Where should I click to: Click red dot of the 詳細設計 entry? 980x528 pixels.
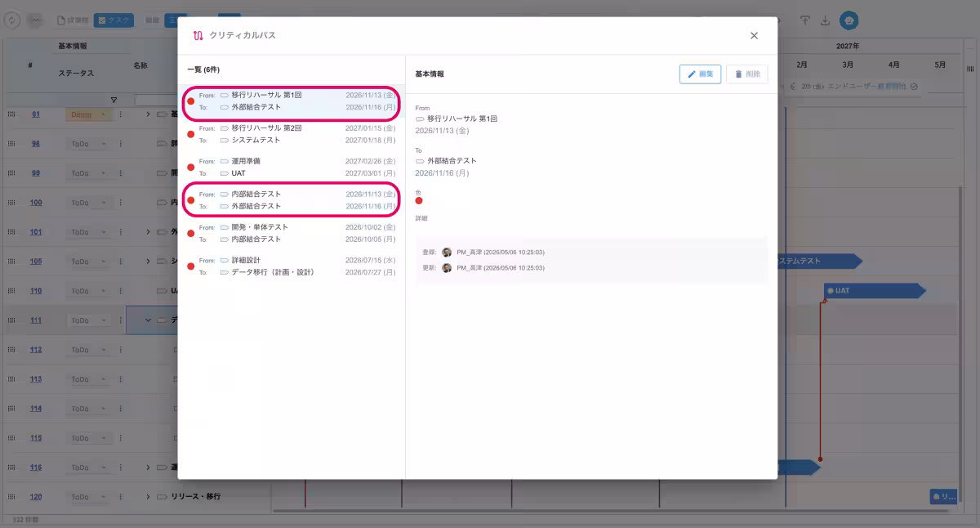click(x=190, y=266)
